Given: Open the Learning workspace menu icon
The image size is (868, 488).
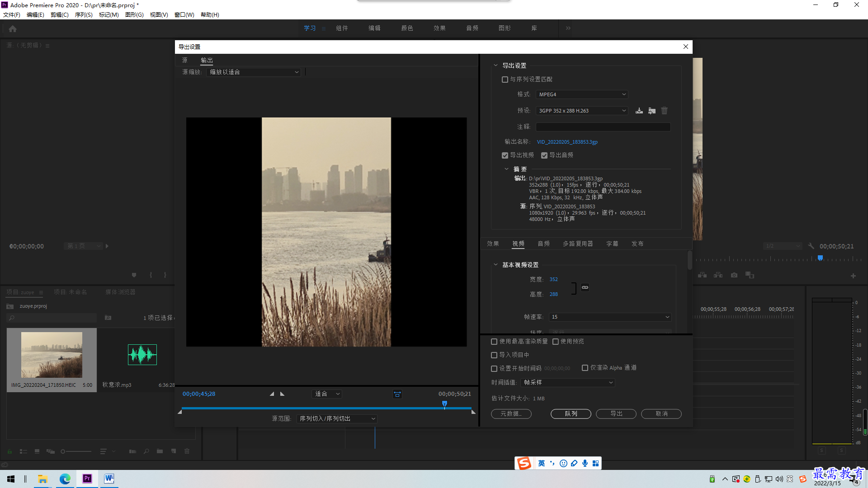Looking at the screenshot, I should 324,28.
